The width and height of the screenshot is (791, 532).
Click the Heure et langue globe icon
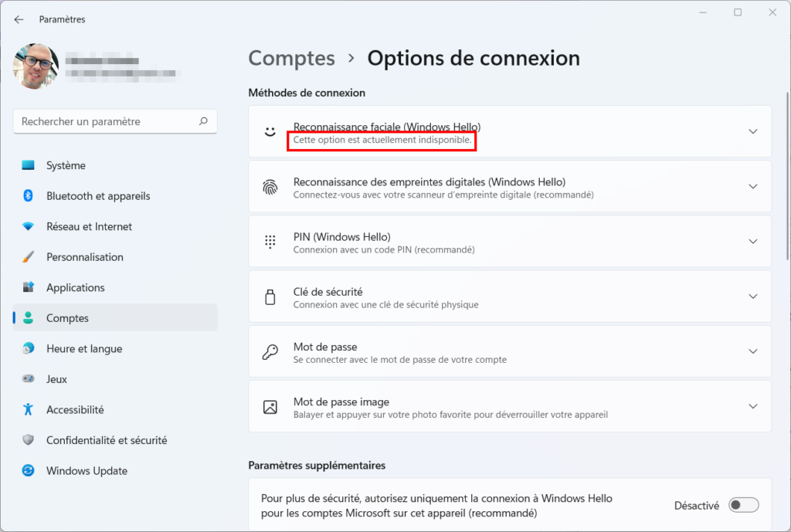pos(29,348)
